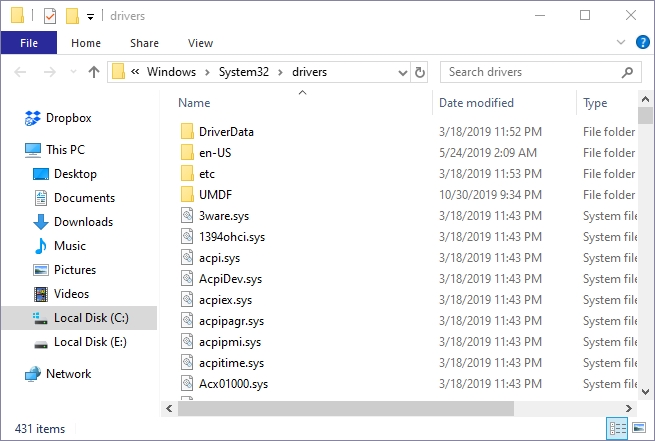The width and height of the screenshot is (655, 441).
Task: Click the acpi.sys file icon
Action: coord(187,258)
